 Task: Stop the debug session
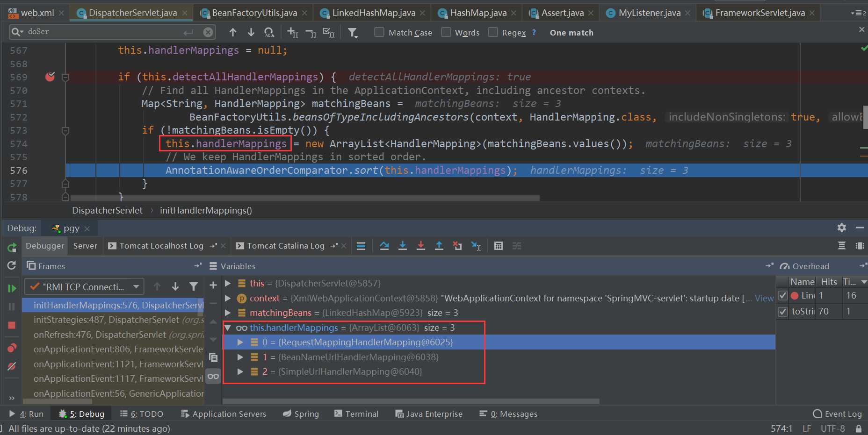[12, 325]
